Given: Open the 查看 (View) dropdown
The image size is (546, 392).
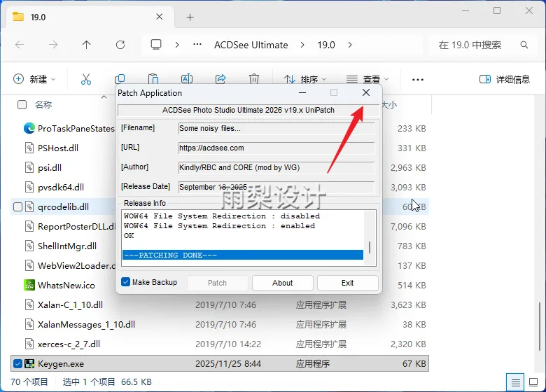Looking at the screenshot, I should [x=367, y=79].
